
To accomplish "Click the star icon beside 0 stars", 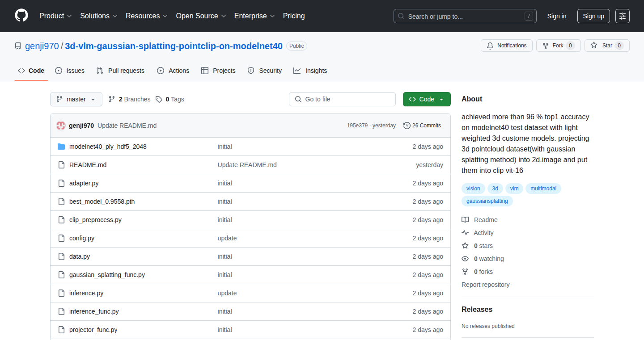I will pyautogui.click(x=465, y=246).
